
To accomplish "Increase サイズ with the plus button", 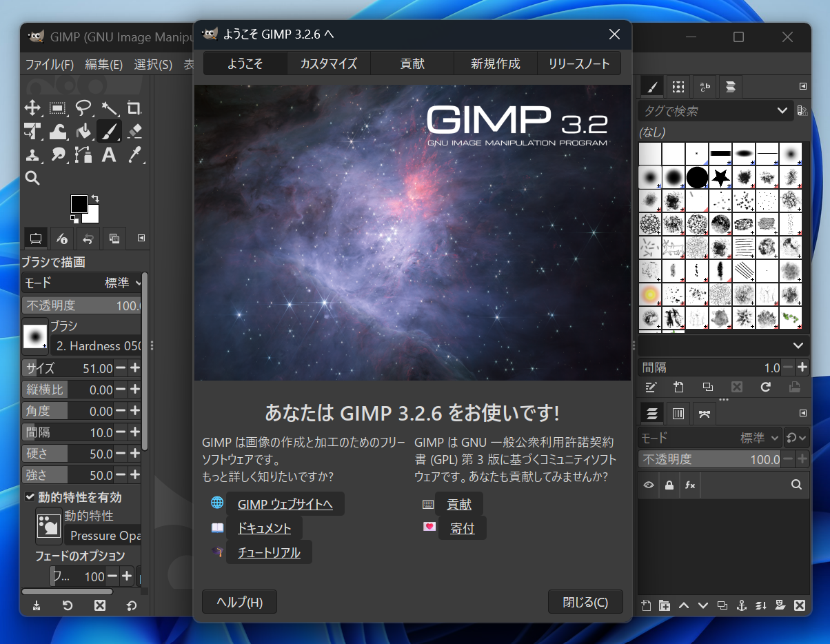I will [135, 368].
